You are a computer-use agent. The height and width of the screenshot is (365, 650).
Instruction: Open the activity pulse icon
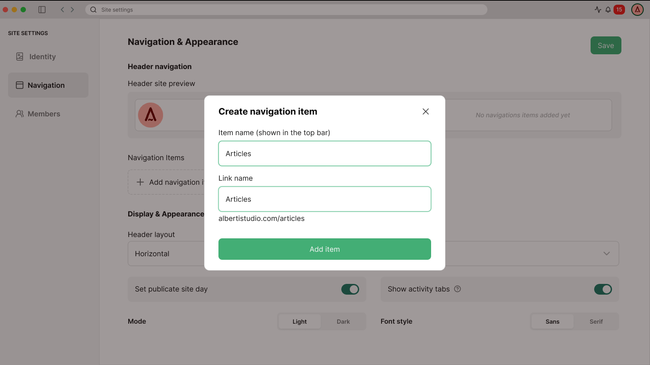click(597, 10)
